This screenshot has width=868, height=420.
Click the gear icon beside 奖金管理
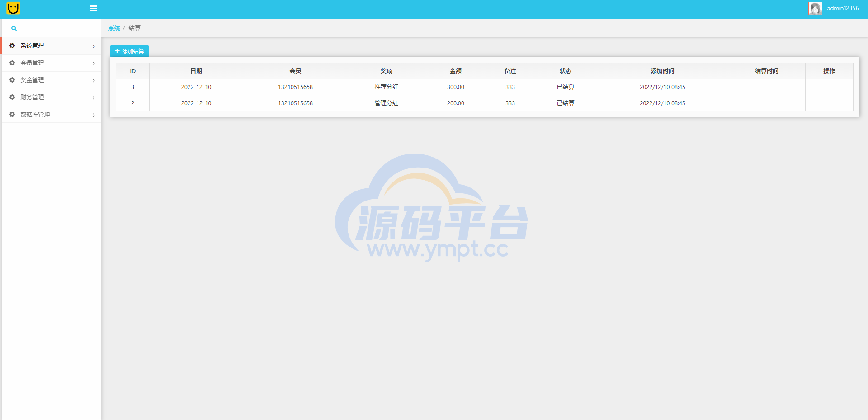pos(12,80)
